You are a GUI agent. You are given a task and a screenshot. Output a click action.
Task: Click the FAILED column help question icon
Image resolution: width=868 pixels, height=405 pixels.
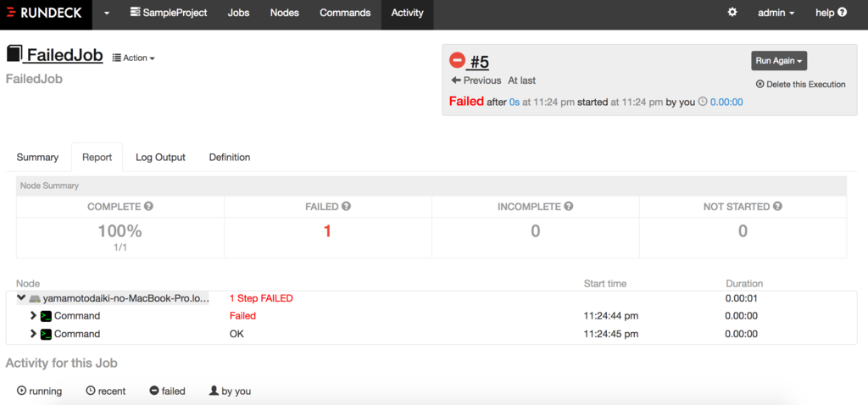[x=346, y=207]
